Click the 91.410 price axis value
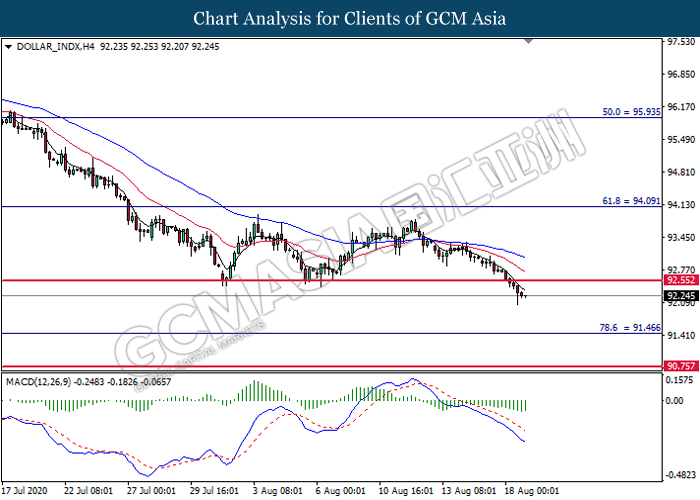 click(x=681, y=335)
